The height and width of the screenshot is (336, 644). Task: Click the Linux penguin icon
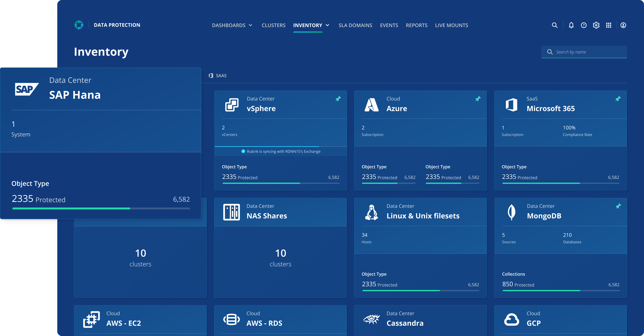[371, 212]
